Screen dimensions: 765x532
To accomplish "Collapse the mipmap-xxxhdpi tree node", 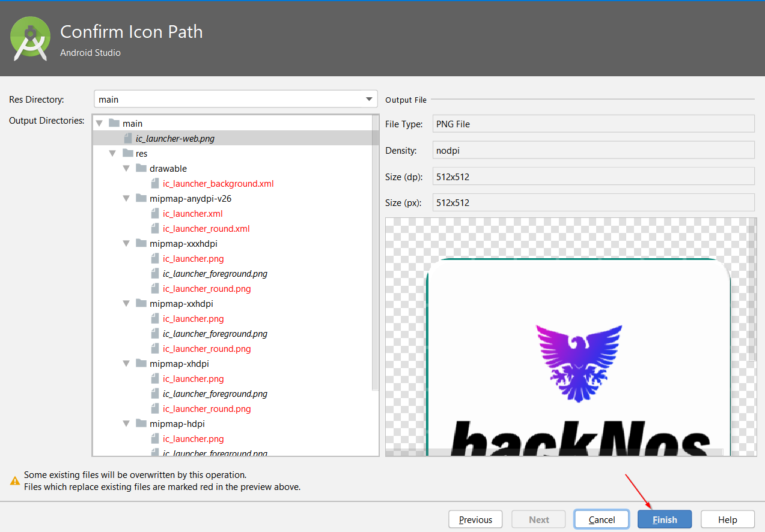I will point(126,244).
